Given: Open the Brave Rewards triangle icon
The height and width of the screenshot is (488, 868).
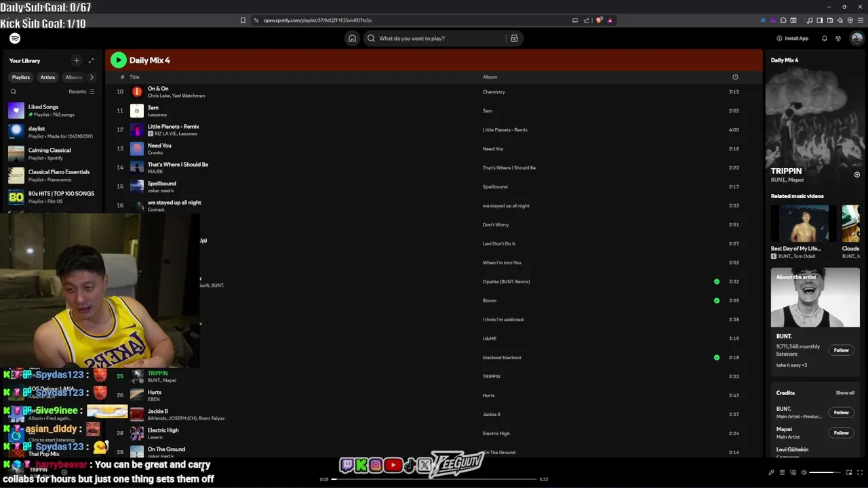Looking at the screenshot, I should point(610,20).
